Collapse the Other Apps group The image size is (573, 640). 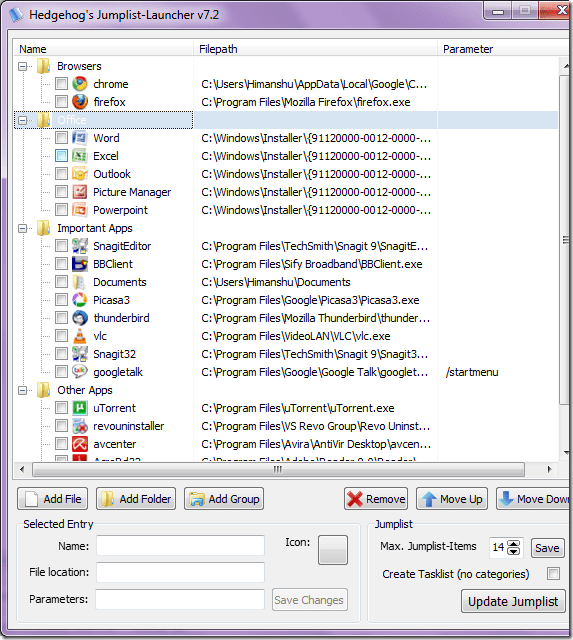(22, 390)
